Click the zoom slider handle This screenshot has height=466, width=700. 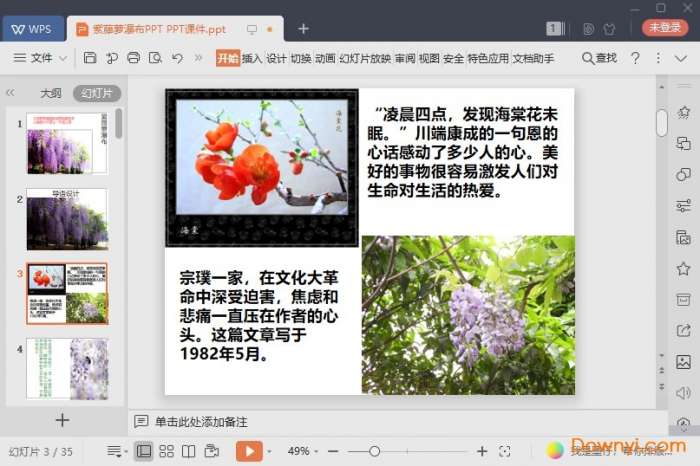375,452
